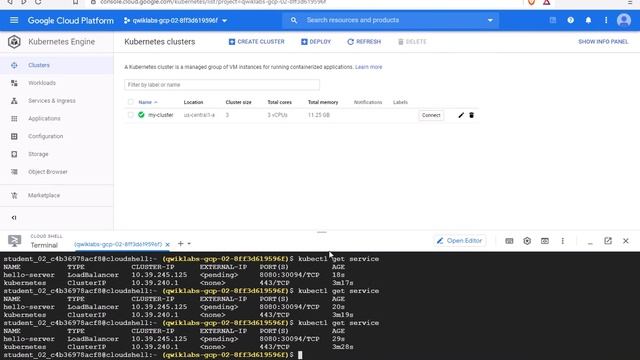
Task: Sort clusters by the Name column
Action: (x=148, y=102)
